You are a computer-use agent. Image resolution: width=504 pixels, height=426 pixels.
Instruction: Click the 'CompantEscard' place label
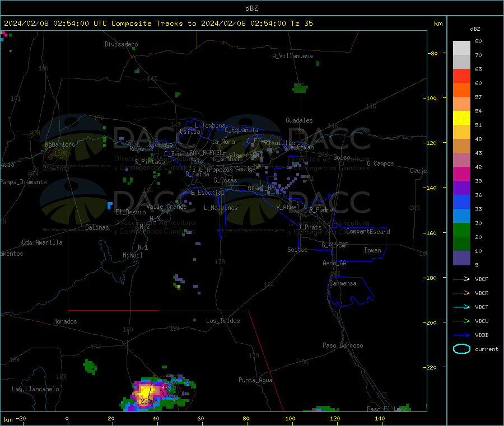(368, 232)
